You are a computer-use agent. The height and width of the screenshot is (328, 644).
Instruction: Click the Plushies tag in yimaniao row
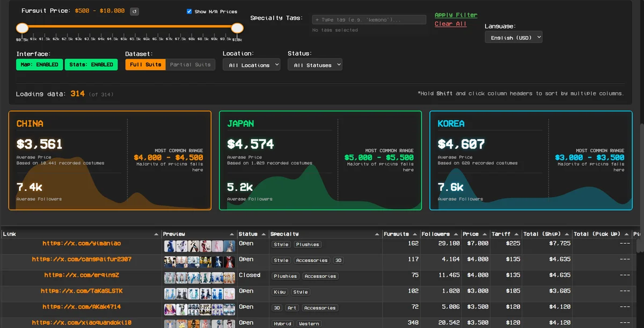(308, 244)
